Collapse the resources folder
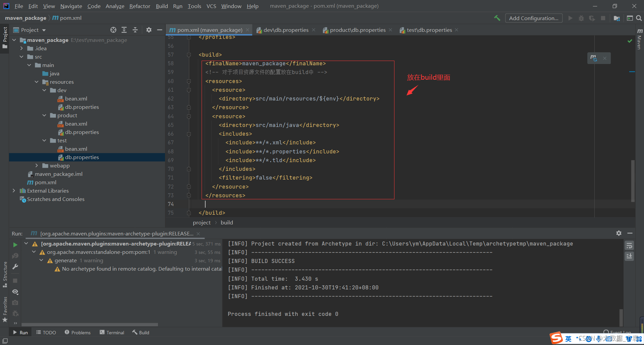The width and height of the screenshot is (644, 345). [x=37, y=82]
